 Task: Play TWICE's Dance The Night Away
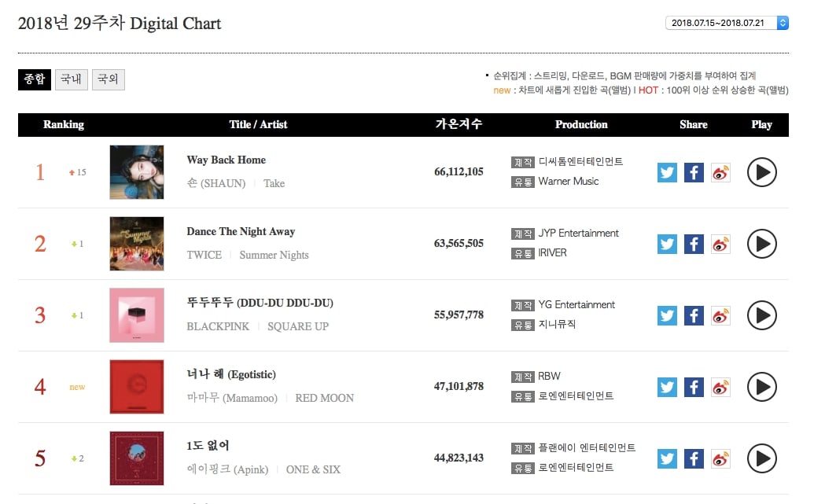[761, 244]
